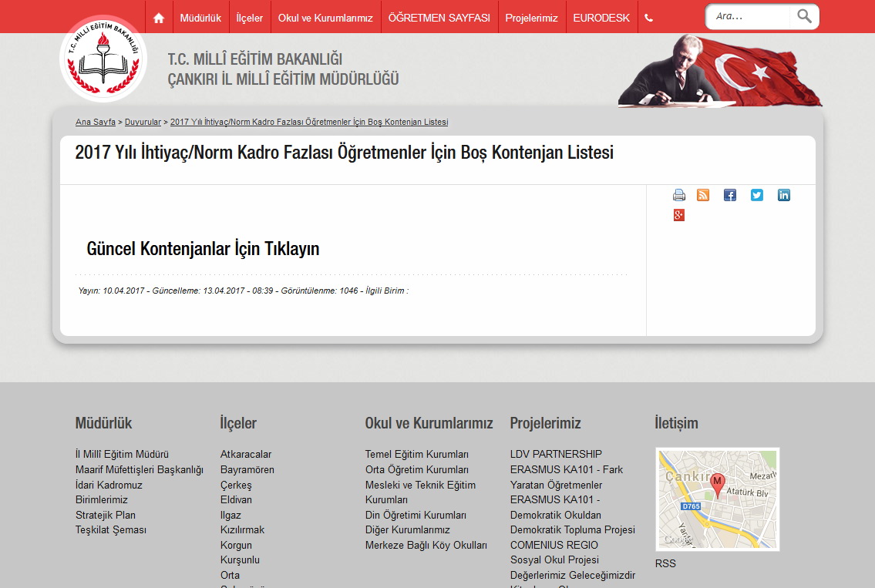Share the announcement on Twitter
Screen dimensions: 875x588
[x=757, y=195]
